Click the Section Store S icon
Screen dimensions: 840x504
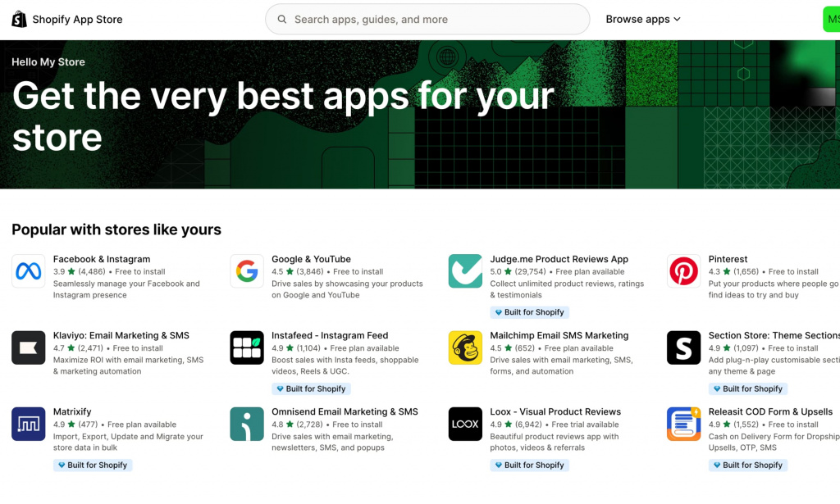click(x=683, y=347)
